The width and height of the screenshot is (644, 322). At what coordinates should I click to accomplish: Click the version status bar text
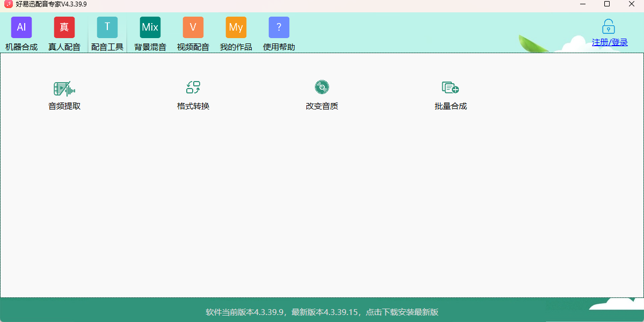click(322, 313)
